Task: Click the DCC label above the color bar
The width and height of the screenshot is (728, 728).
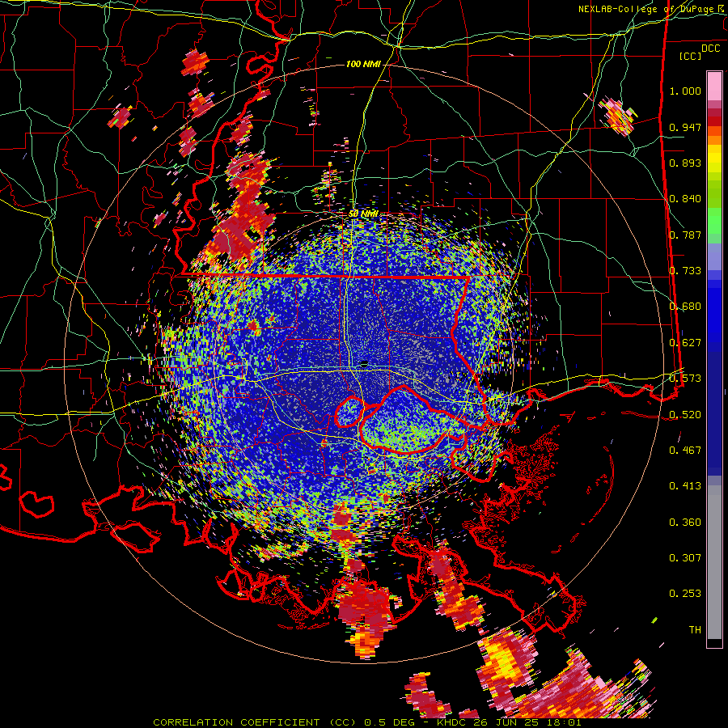Action: click(710, 49)
